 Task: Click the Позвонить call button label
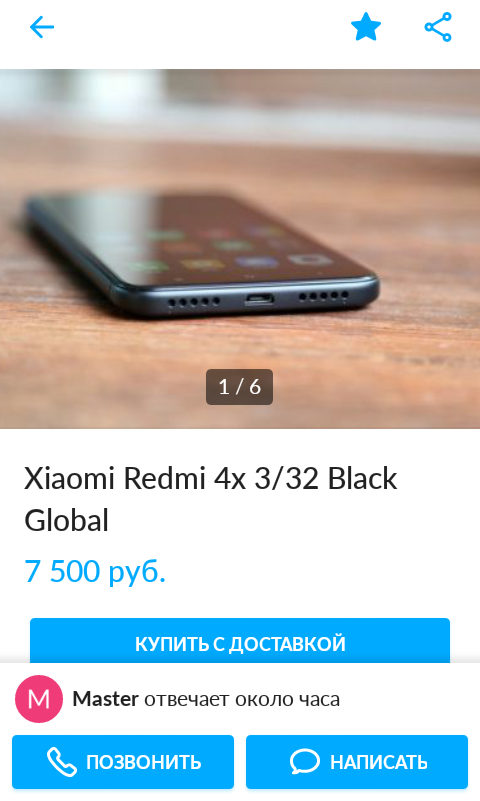point(143,762)
